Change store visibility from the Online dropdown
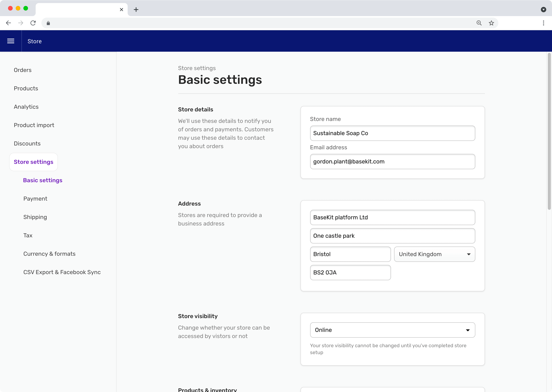 392,330
